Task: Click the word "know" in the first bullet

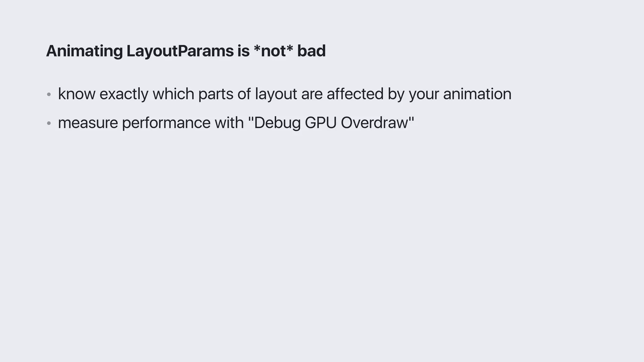Action: [77, 94]
